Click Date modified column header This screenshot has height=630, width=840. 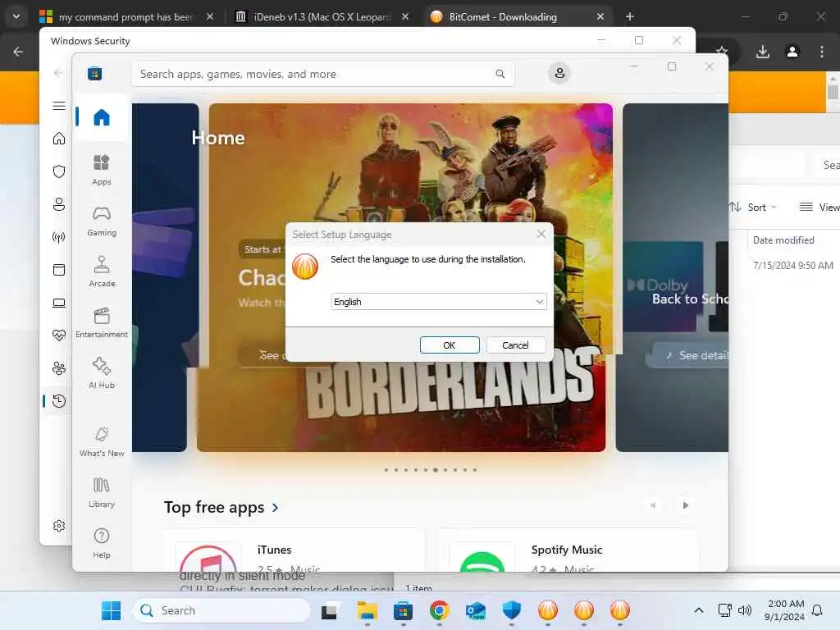783,240
